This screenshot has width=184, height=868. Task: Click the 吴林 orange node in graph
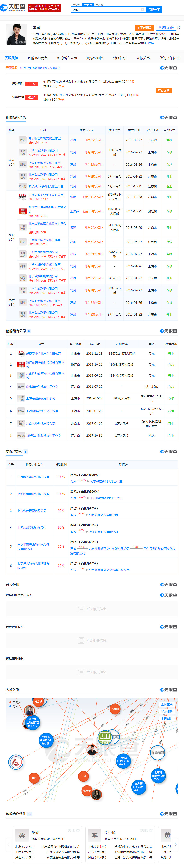pos(34,778)
